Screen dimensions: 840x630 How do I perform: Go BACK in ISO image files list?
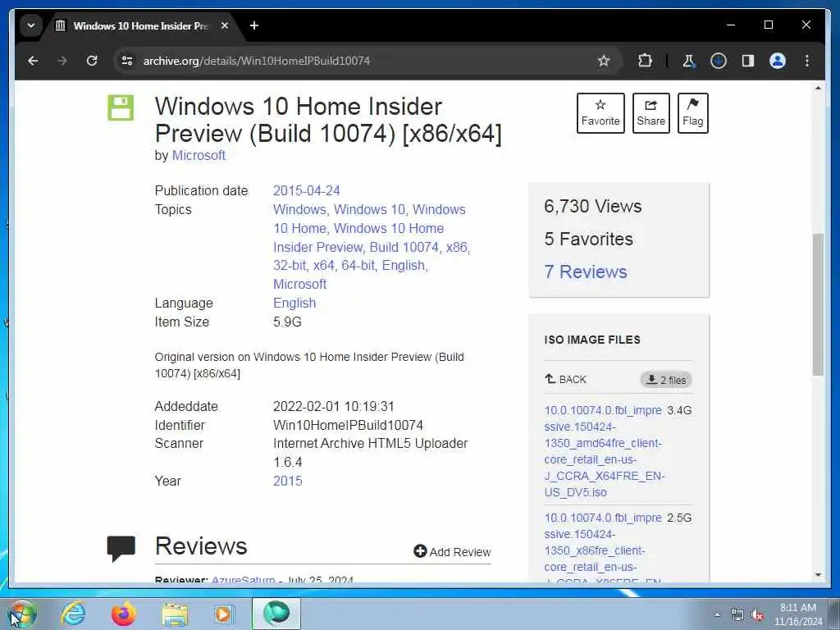pyautogui.click(x=566, y=379)
